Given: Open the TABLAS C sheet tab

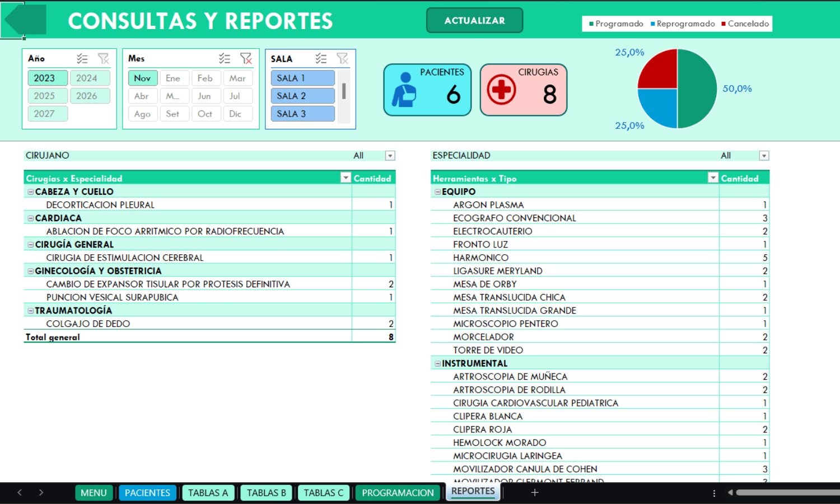Looking at the screenshot, I should (324, 493).
